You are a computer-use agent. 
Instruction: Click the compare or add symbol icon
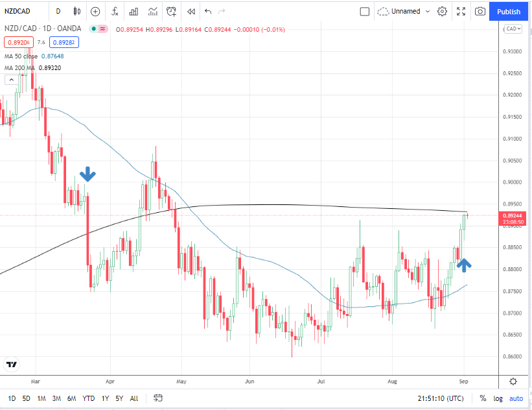coord(95,11)
